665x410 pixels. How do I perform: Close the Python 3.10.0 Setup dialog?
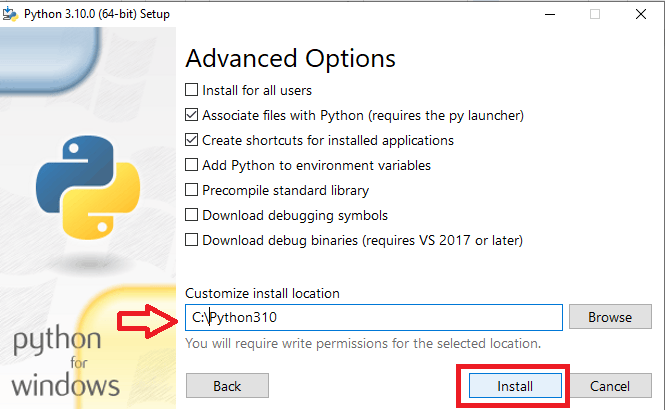click(641, 14)
